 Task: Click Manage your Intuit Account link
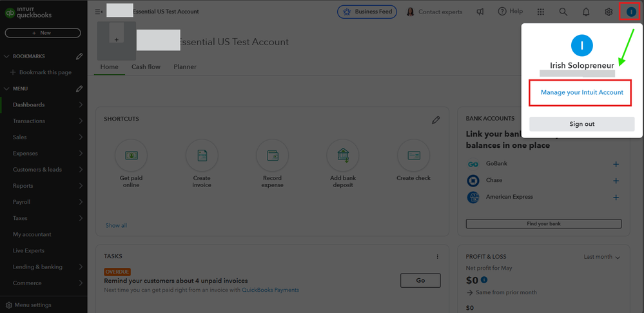pyautogui.click(x=582, y=92)
